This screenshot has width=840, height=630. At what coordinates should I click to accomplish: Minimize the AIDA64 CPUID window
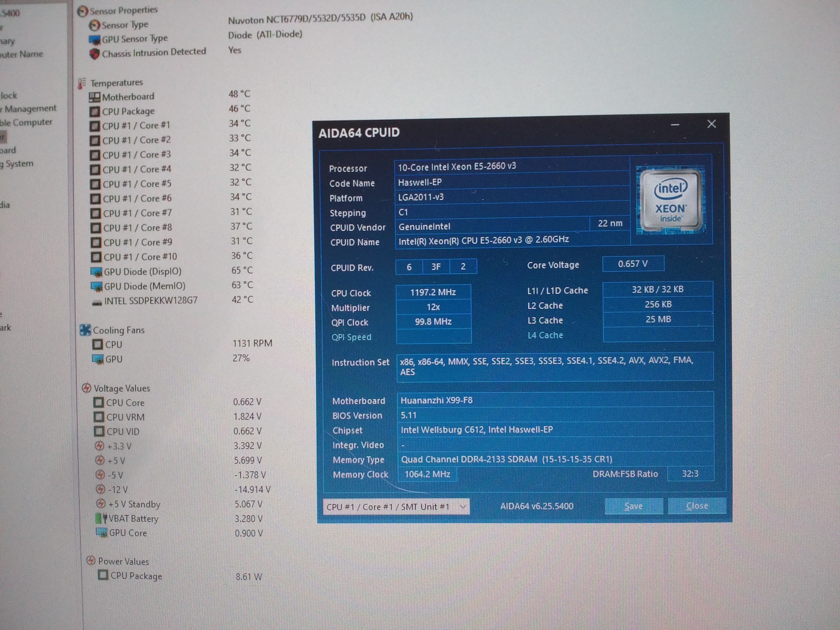tap(675, 125)
